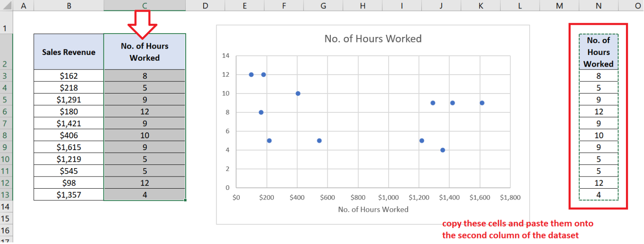
Task: Select the cell with value 10 in column C
Action: (145, 135)
